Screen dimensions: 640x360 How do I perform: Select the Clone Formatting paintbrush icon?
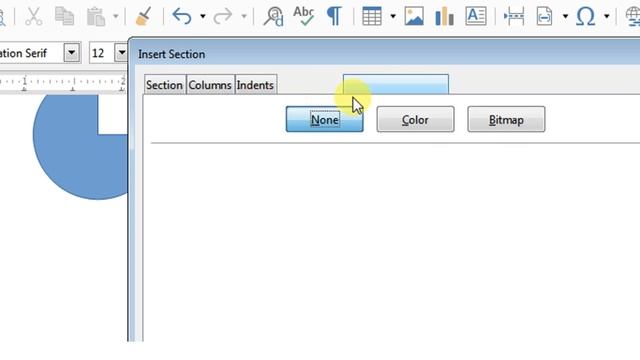143,16
